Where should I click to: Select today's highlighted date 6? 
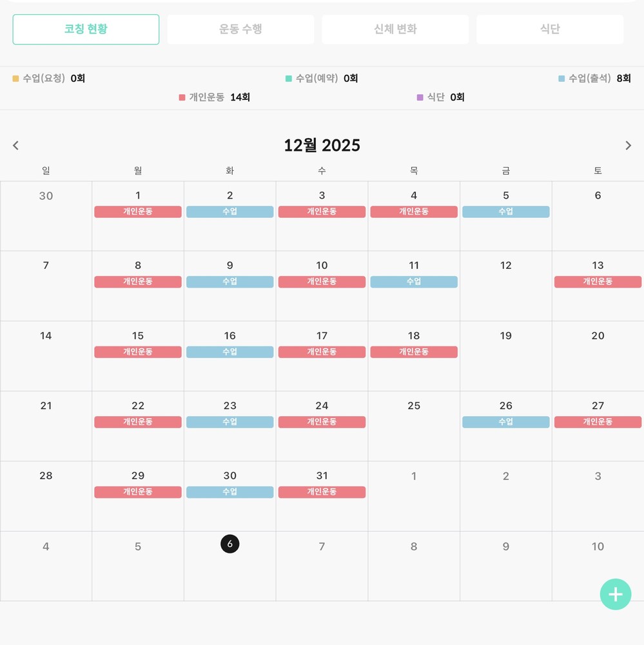coord(229,544)
